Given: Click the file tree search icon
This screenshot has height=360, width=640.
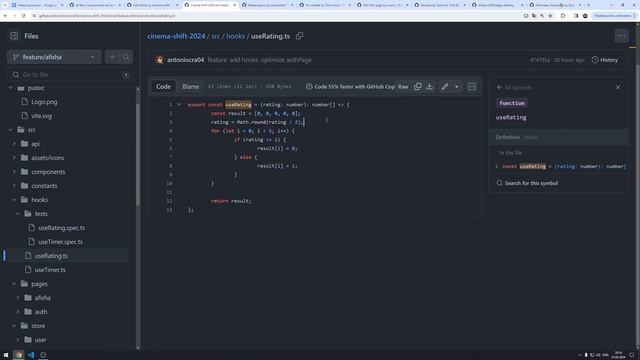Looking at the screenshot, I should (126, 57).
